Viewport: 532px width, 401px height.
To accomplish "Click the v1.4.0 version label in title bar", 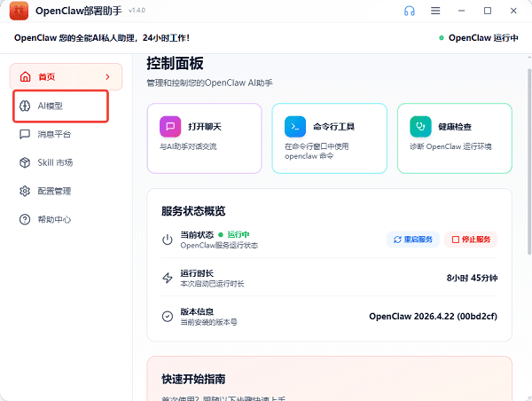I will click(x=137, y=11).
